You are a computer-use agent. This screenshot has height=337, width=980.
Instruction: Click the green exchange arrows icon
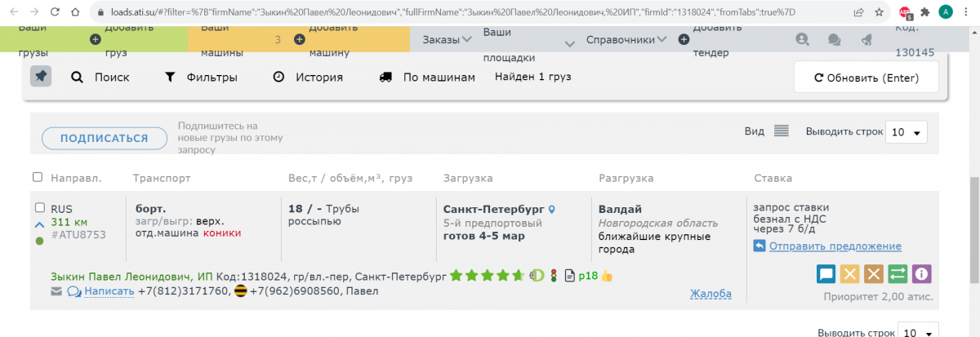(x=898, y=274)
